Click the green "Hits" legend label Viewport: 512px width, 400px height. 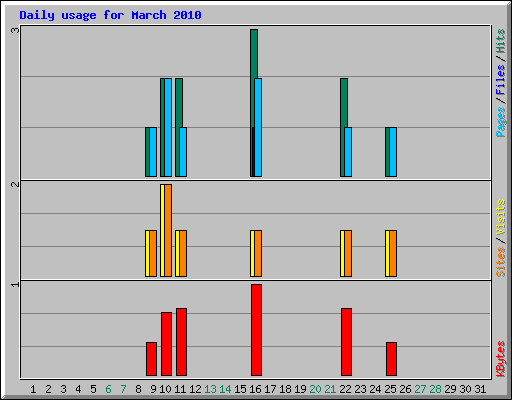point(500,41)
